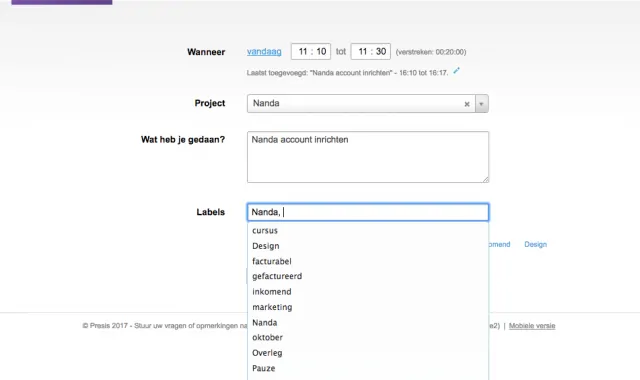Click the start time field 11:10
This screenshot has width=640, height=380.
311,51
